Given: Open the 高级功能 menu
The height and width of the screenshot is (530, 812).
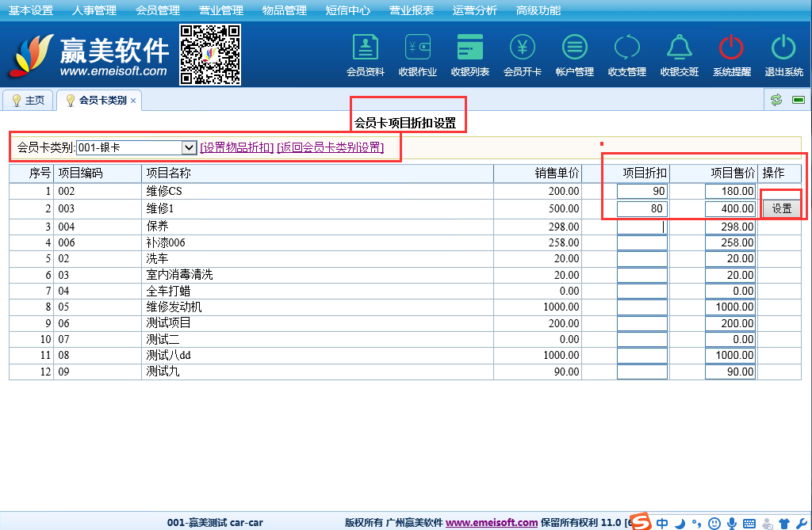Looking at the screenshot, I should click(x=538, y=10).
